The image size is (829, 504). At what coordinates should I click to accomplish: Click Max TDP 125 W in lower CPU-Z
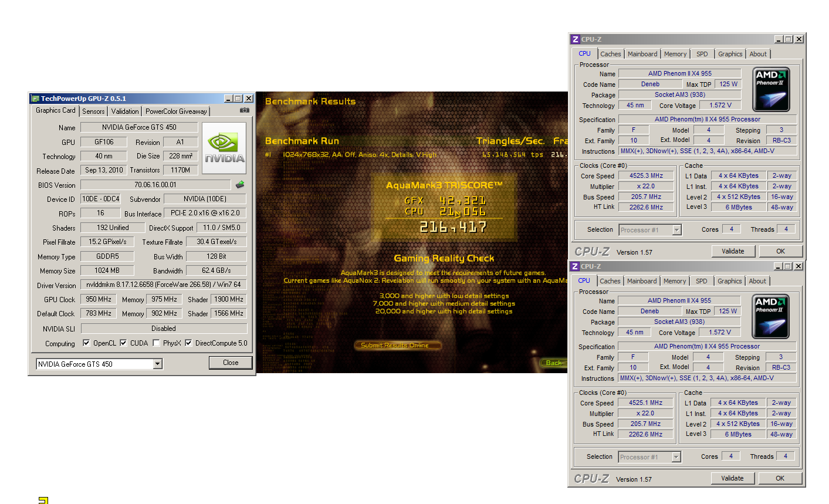point(728,311)
